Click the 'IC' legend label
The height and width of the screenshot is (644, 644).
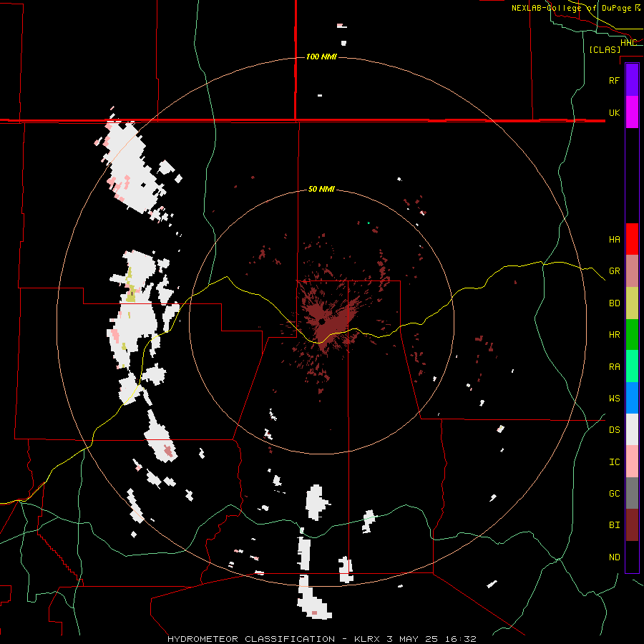tap(614, 462)
